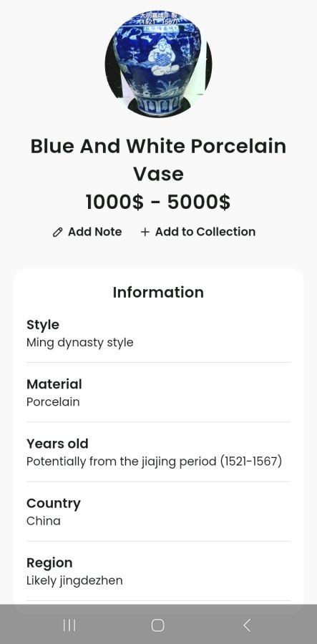The image size is (317, 644).
Task: Select the Country row label
Action: click(54, 504)
